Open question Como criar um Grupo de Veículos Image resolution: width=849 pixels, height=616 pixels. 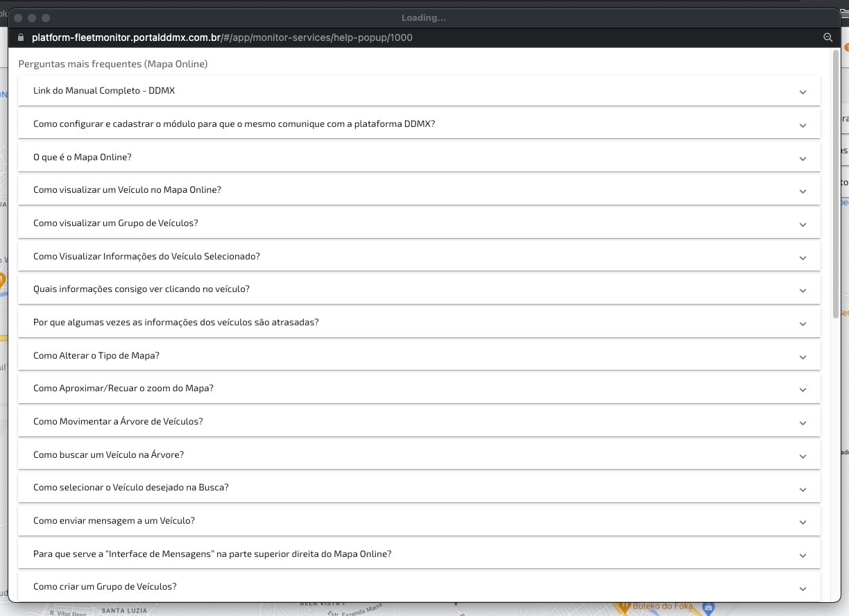(419, 587)
